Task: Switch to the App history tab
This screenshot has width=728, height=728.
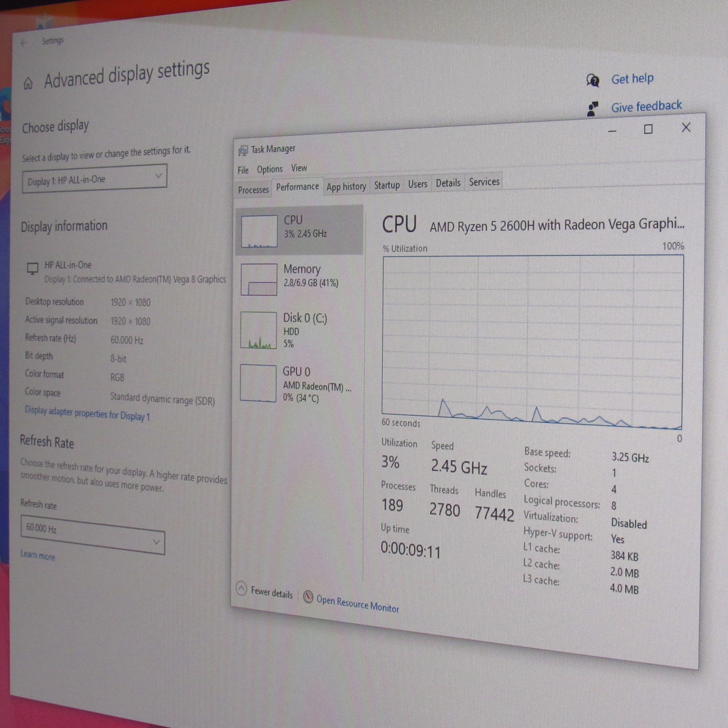Action: (346, 186)
